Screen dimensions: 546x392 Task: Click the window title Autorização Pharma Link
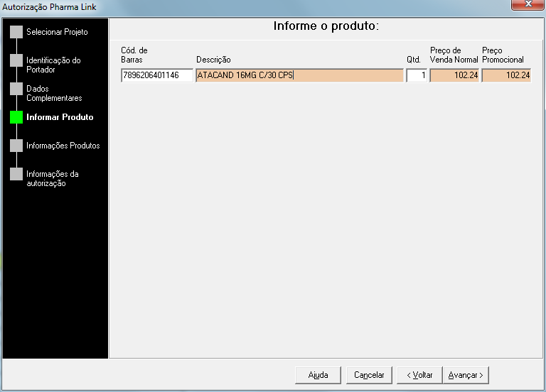[x=49, y=7]
